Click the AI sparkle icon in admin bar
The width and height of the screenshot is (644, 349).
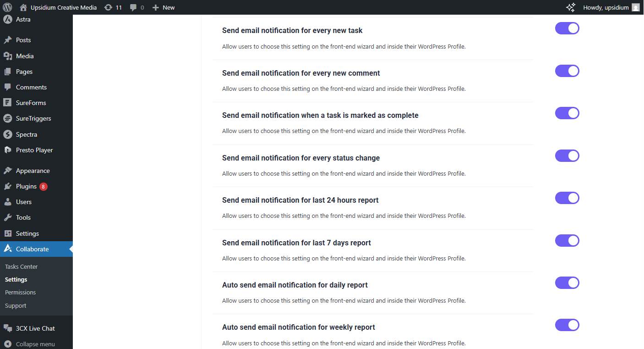(571, 7)
